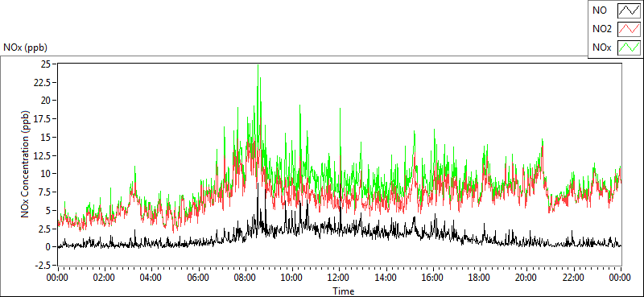This screenshot has width=644, height=297.
Task: Select the 7.5 y-axis tick label
Action: click(x=44, y=192)
